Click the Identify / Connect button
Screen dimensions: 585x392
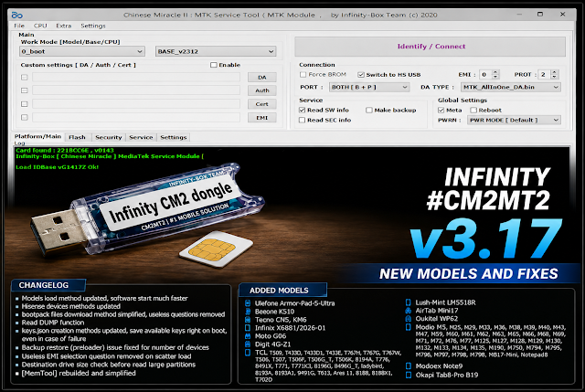pyautogui.click(x=431, y=47)
